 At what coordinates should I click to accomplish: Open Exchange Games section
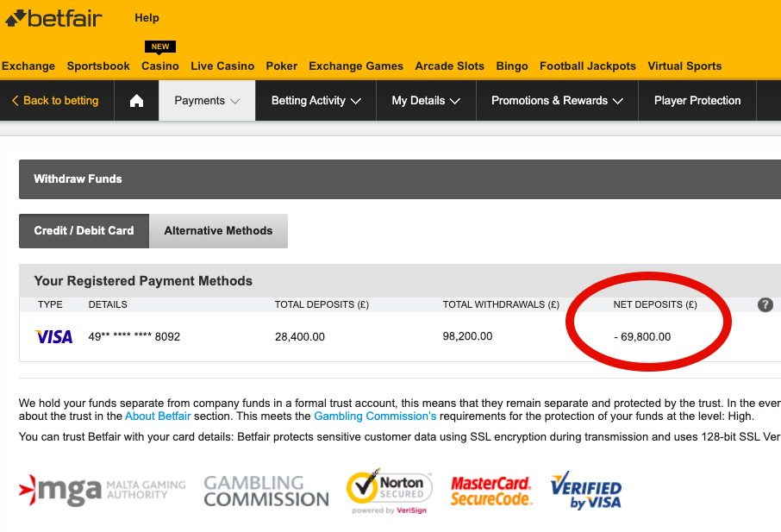(356, 66)
